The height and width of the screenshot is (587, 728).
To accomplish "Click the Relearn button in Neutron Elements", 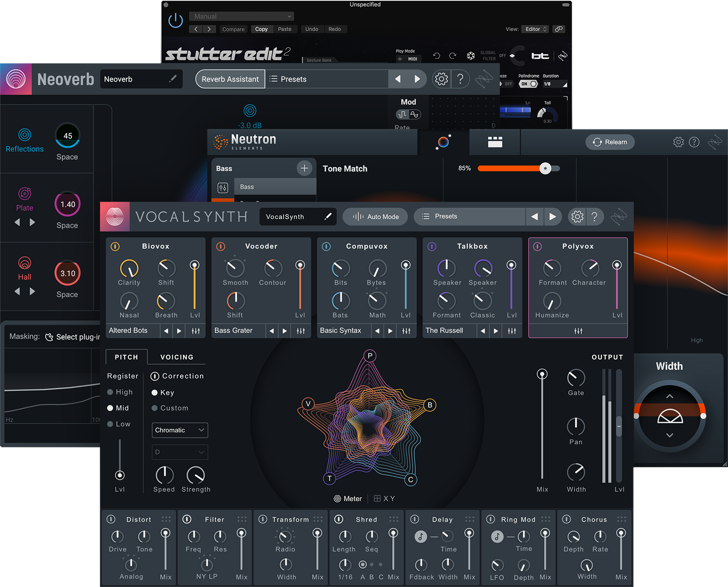I will 610,142.
